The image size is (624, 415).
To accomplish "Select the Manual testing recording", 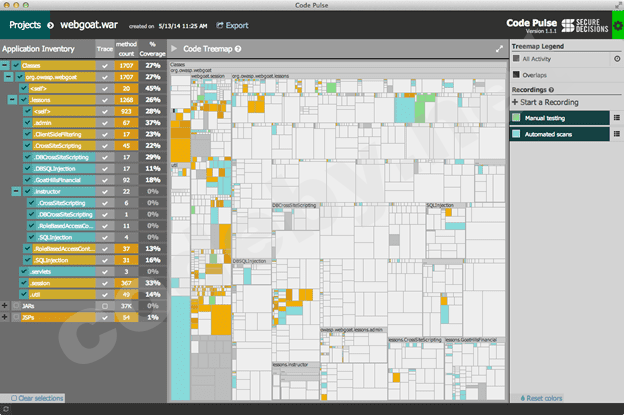I will click(x=560, y=118).
